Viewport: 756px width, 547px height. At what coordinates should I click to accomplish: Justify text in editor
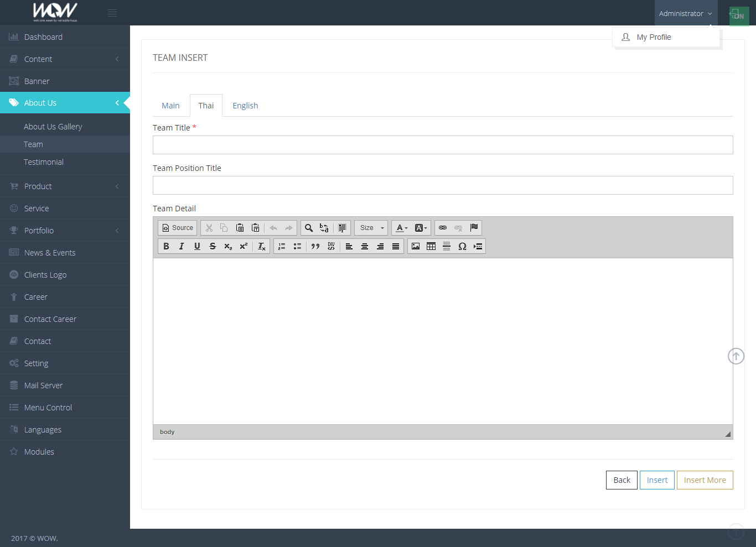(x=396, y=247)
